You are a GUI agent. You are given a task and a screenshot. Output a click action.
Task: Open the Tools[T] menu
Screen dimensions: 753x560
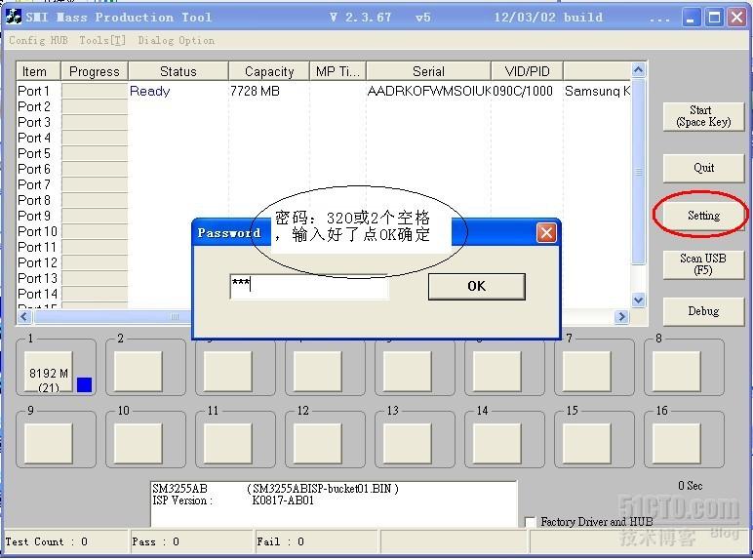tap(102, 40)
